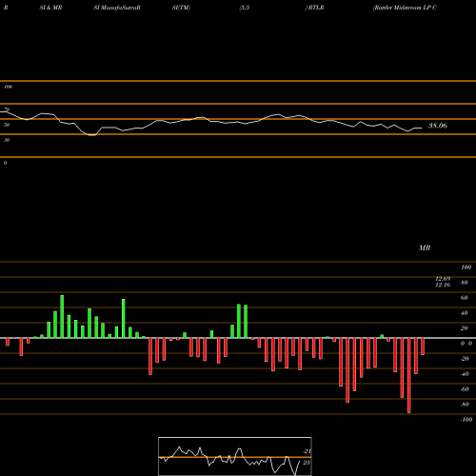Click the longest red MR histogram bar
Image resolution: width=476 pixels, height=476 pixels.
click(408, 375)
